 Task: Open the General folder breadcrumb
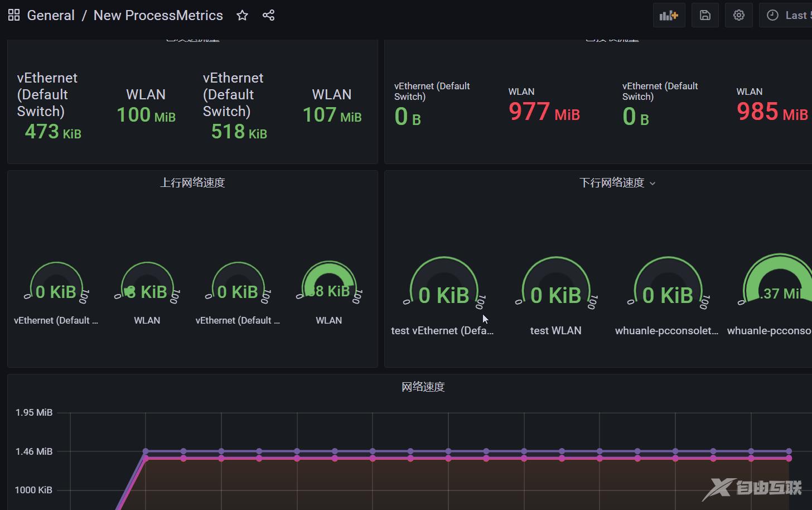(51, 15)
